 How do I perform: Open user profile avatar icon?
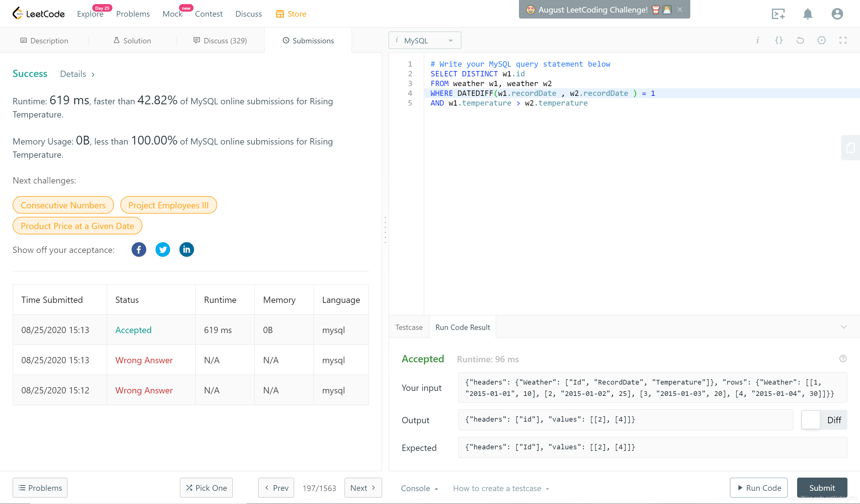tap(837, 14)
